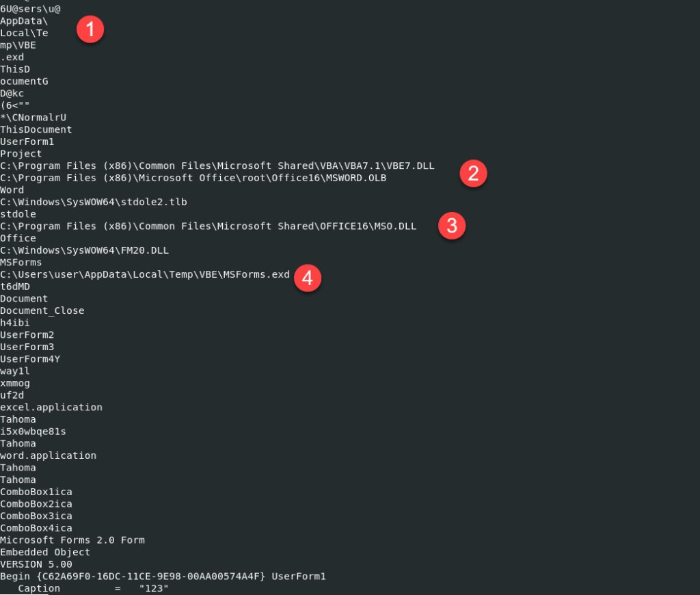The height and width of the screenshot is (595, 700).
Task: Click the red circle marker numbered 4
Action: (x=308, y=278)
